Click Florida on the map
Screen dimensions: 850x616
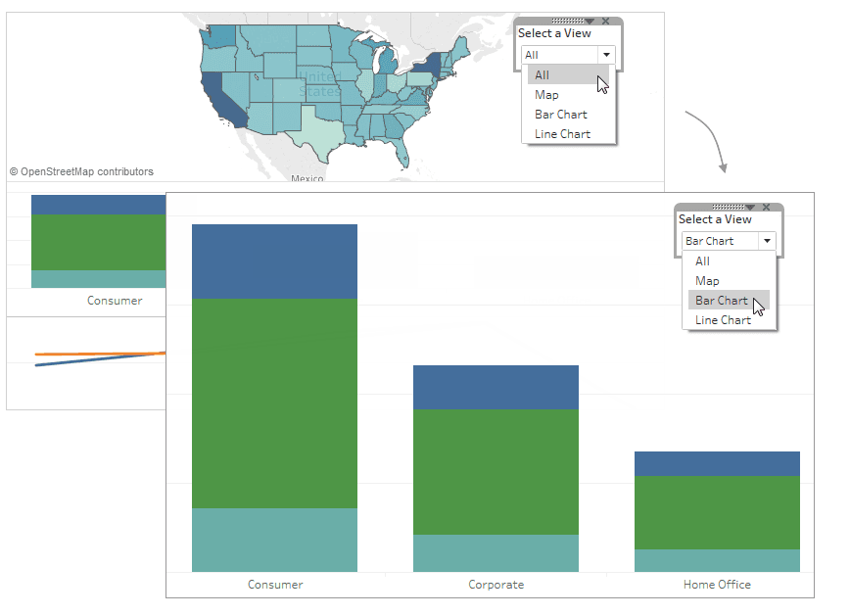(401, 151)
